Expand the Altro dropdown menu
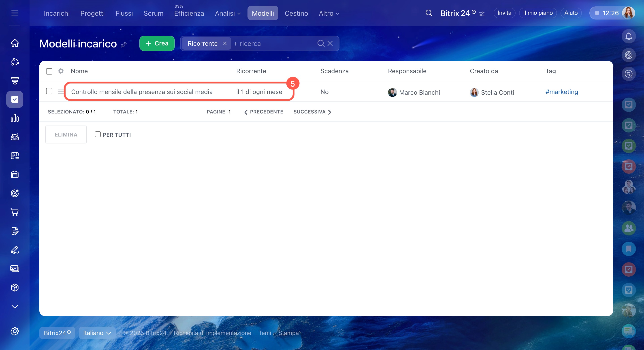644x350 pixels. (x=329, y=13)
